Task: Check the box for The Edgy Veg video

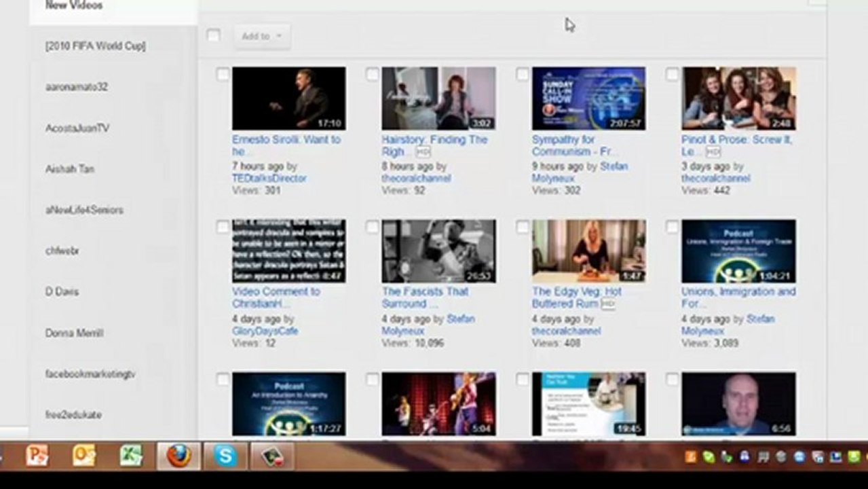Action: 522,226
